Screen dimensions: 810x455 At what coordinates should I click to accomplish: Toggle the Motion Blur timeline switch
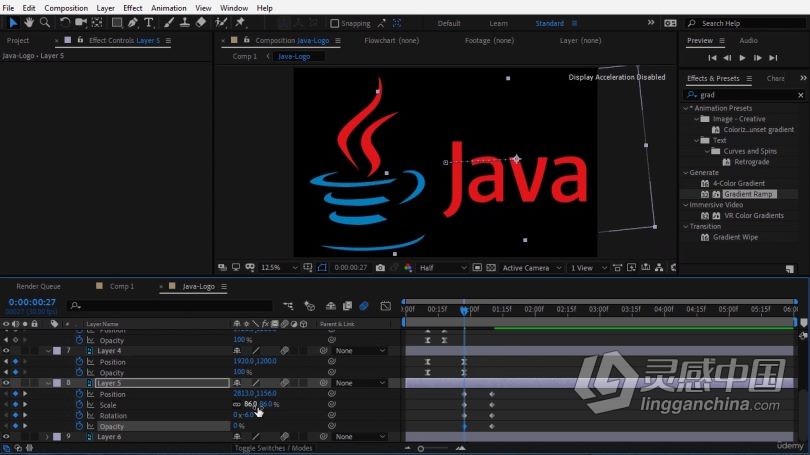pyautogui.click(x=364, y=306)
